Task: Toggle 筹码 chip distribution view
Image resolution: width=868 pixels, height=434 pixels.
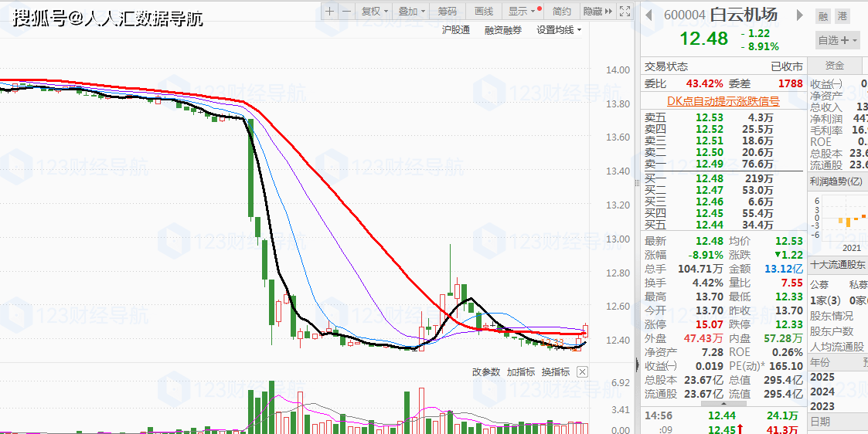Action: (x=447, y=11)
